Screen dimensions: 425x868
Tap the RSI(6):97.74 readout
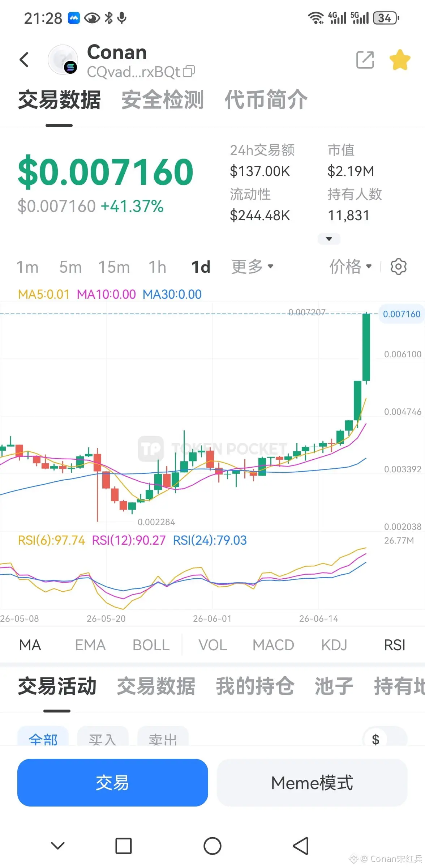[52, 540]
